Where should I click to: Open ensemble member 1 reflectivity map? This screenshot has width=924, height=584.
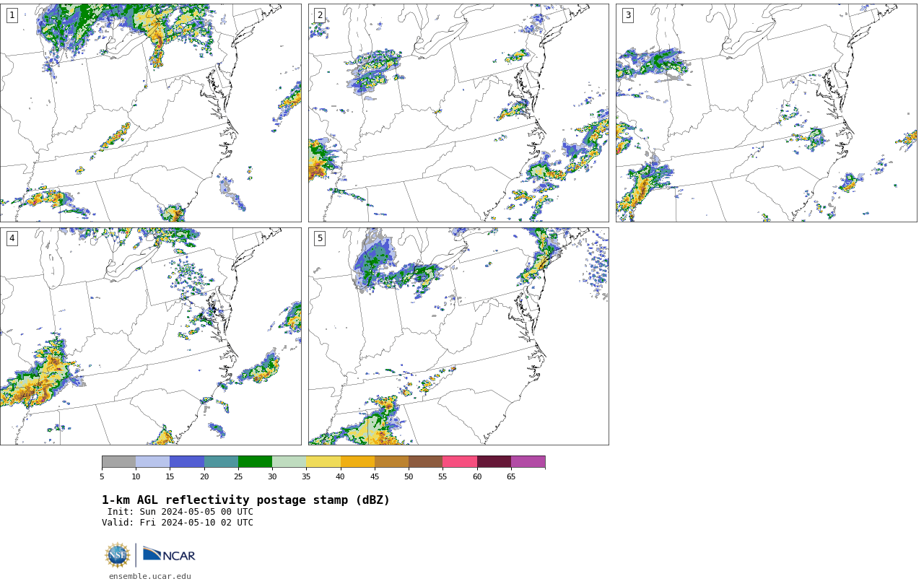tap(151, 113)
